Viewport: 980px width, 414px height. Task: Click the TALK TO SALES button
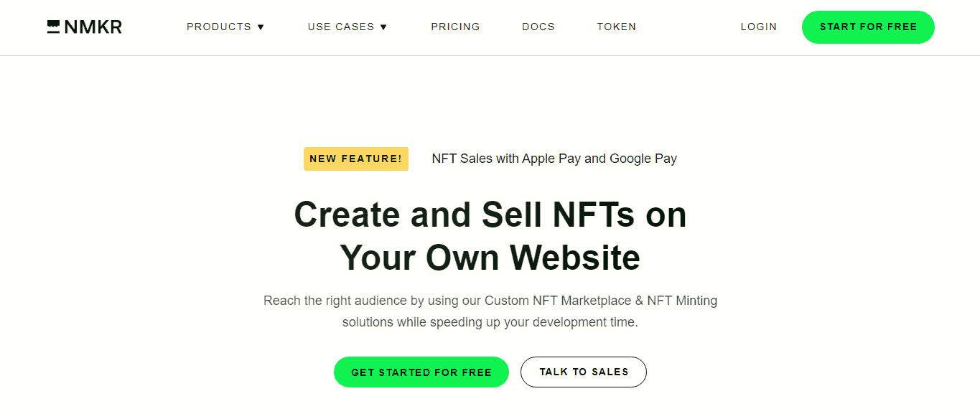coord(584,372)
